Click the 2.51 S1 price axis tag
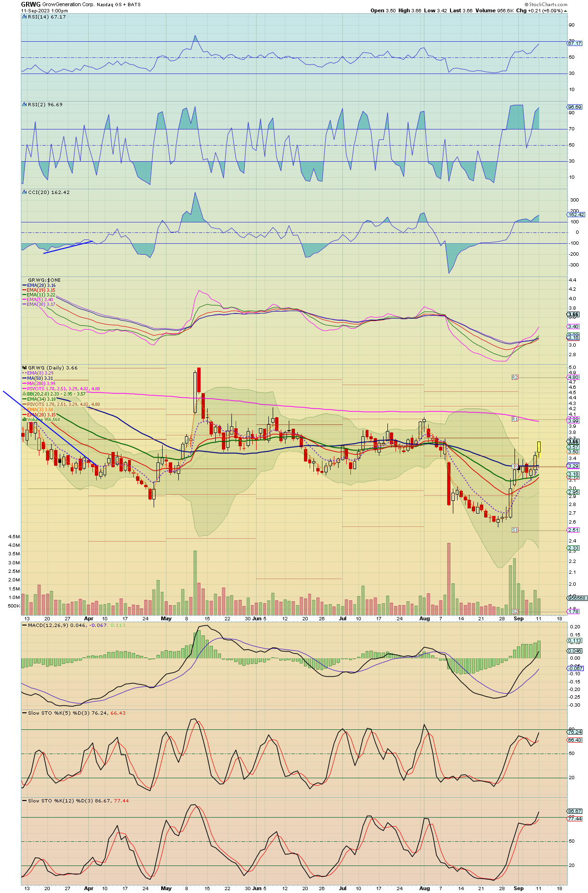This screenshot has width=588, height=893. point(573,530)
